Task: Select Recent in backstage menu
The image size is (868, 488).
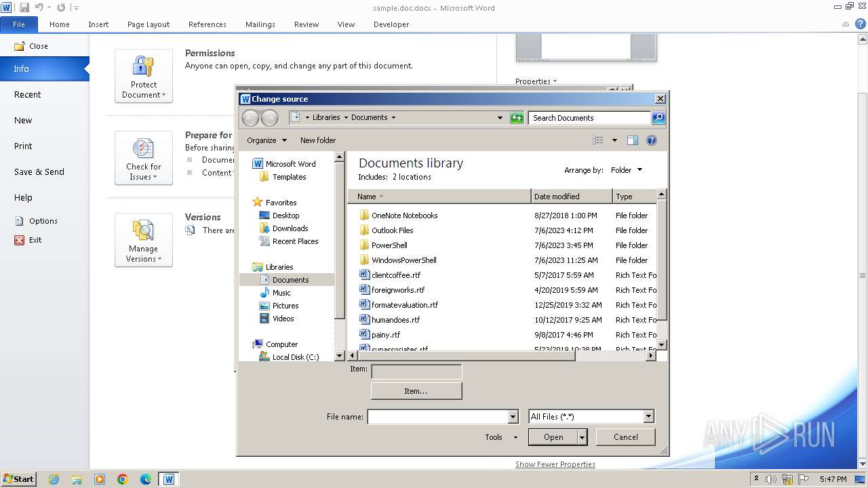Action: point(27,95)
